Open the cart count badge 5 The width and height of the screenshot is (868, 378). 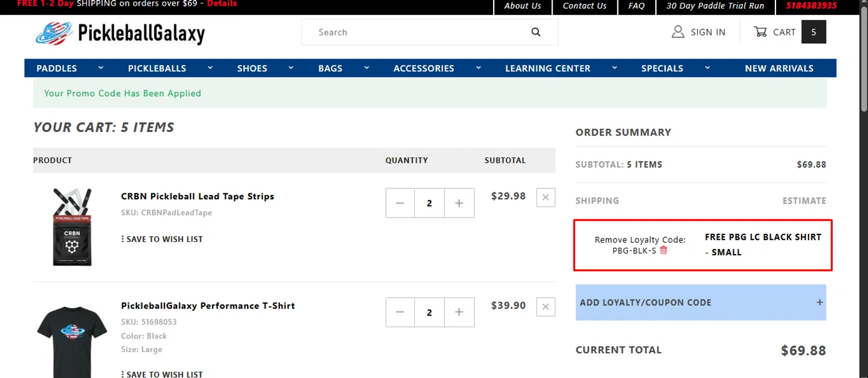point(814,32)
